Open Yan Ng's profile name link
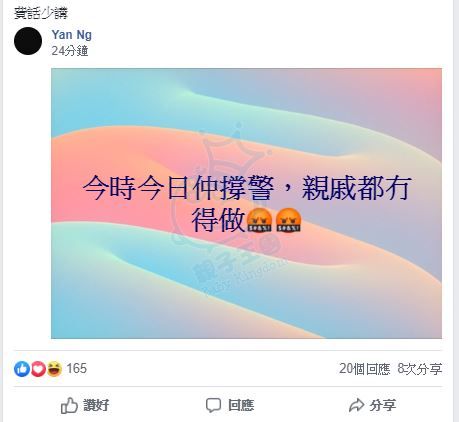The height and width of the screenshot is (422, 459). coord(72,35)
